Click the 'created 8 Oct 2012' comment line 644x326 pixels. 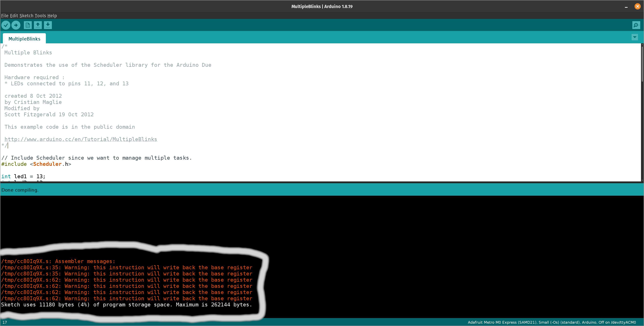click(33, 96)
